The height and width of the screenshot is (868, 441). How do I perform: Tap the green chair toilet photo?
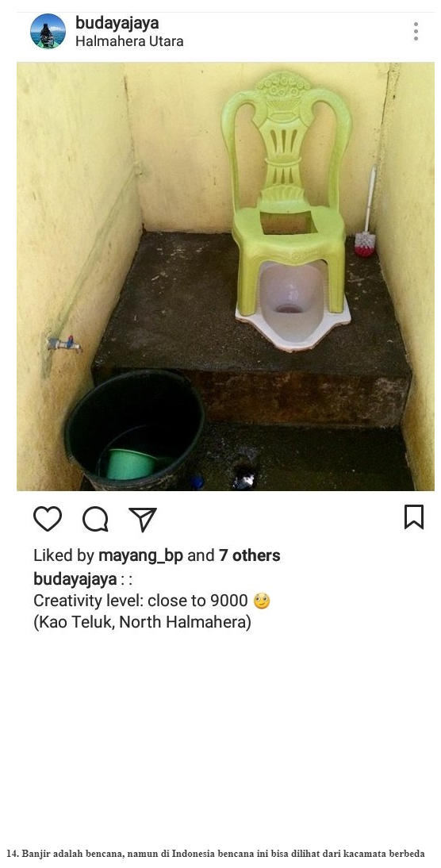[x=225, y=276]
